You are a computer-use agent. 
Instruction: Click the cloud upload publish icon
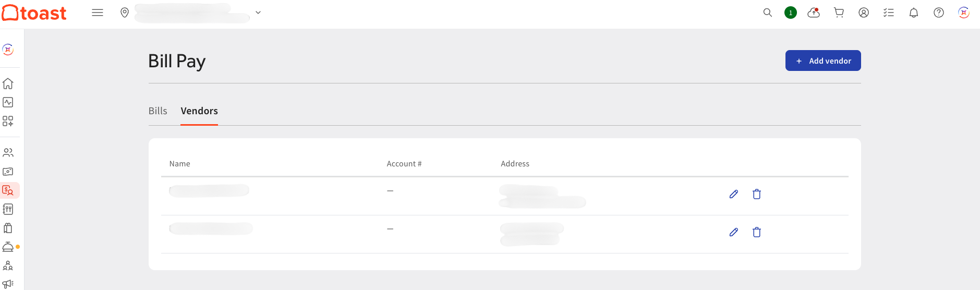[x=814, y=13]
